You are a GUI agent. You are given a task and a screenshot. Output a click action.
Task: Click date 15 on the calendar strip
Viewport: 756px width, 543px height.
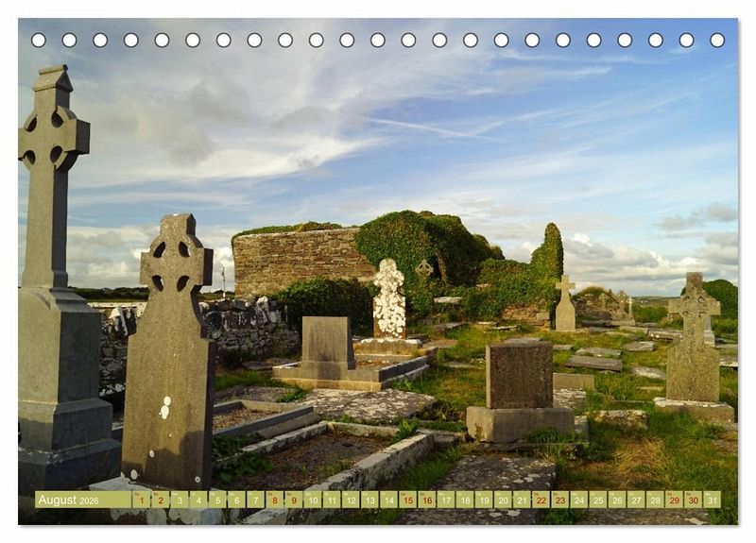point(407,501)
